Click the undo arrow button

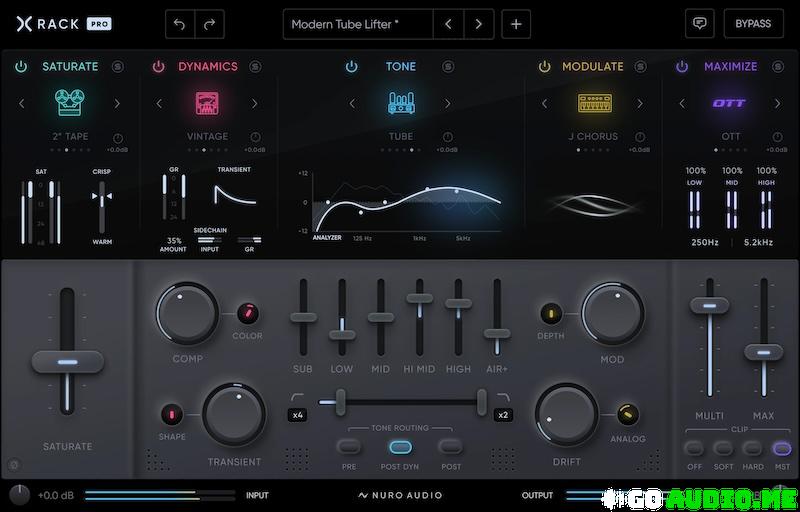coord(180,23)
